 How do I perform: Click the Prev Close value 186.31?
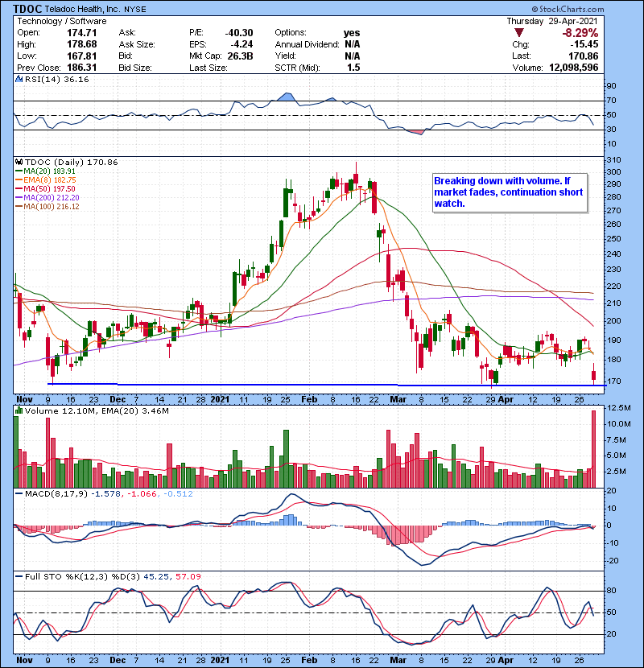(82, 68)
